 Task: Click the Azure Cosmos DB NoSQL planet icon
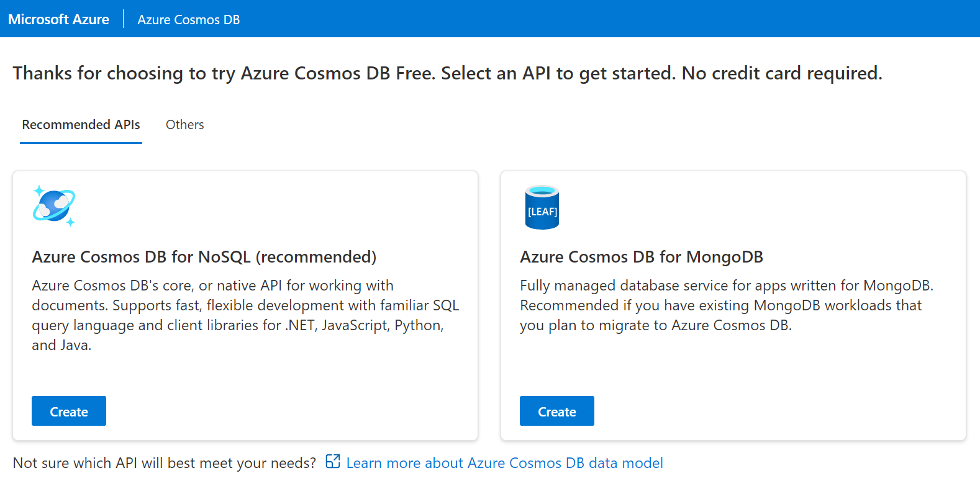click(x=53, y=206)
